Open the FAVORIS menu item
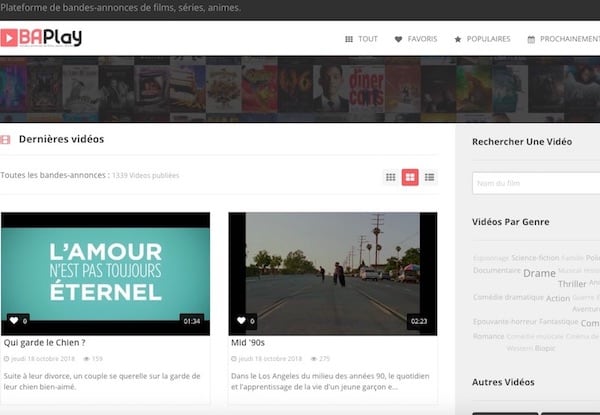This screenshot has width=600, height=415. pyautogui.click(x=416, y=39)
